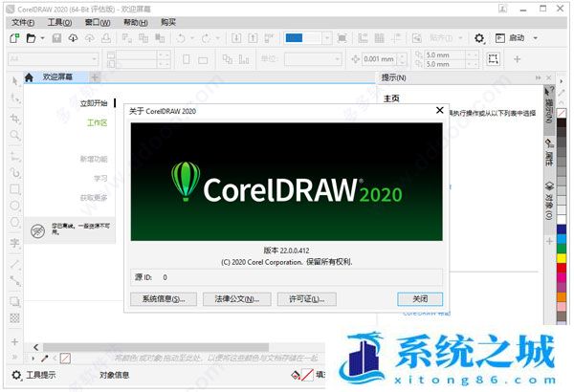
Task: Click the horizontal scrollbar left arrow
Action: coord(36,347)
